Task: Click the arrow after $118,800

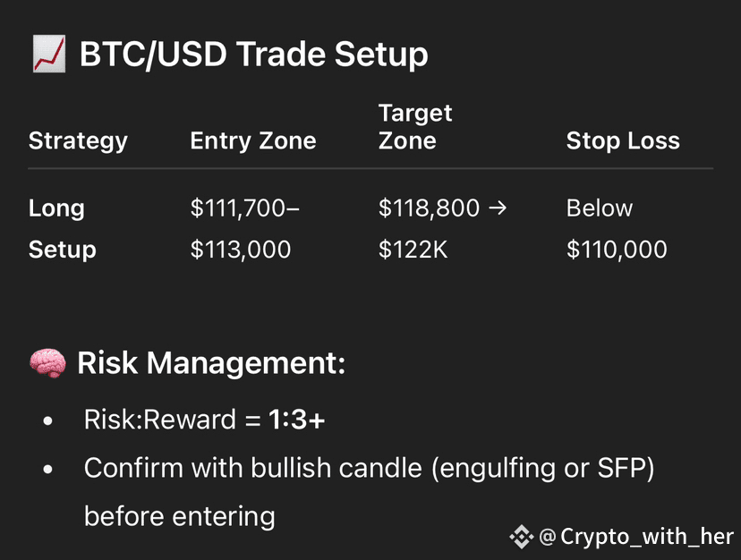Action: pyautogui.click(x=498, y=208)
